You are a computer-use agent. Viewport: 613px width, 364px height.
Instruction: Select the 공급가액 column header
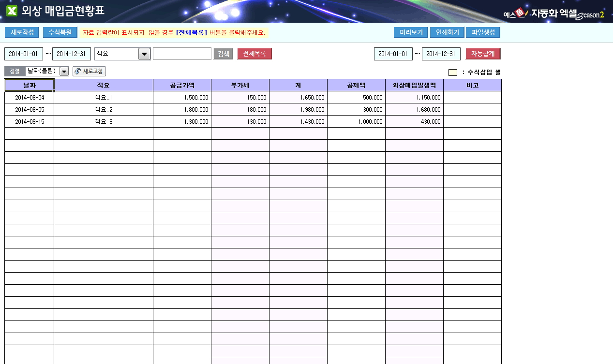point(182,85)
